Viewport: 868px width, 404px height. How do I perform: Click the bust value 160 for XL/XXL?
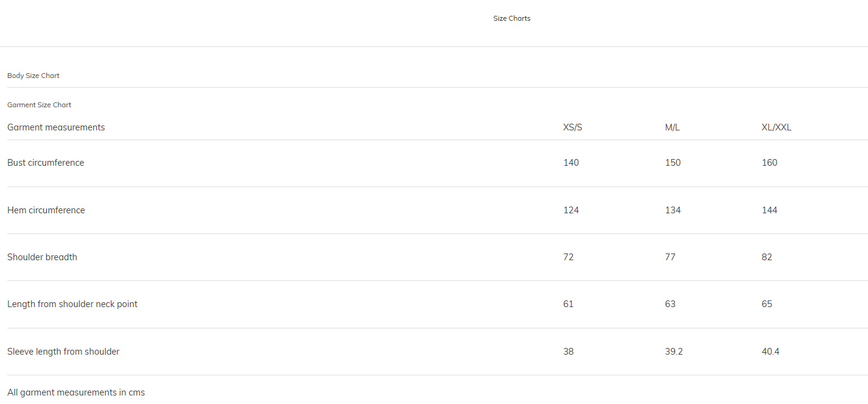(x=769, y=163)
